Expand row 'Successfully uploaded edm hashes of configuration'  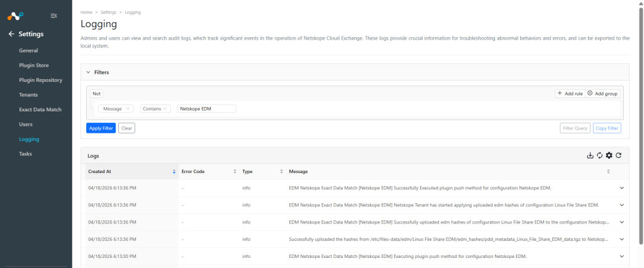click(621, 222)
